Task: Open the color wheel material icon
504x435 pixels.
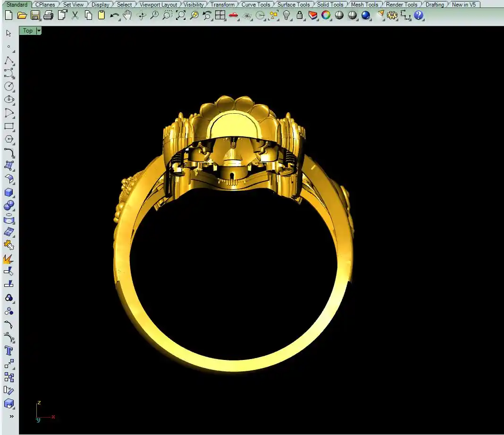Action: pyautogui.click(x=326, y=15)
